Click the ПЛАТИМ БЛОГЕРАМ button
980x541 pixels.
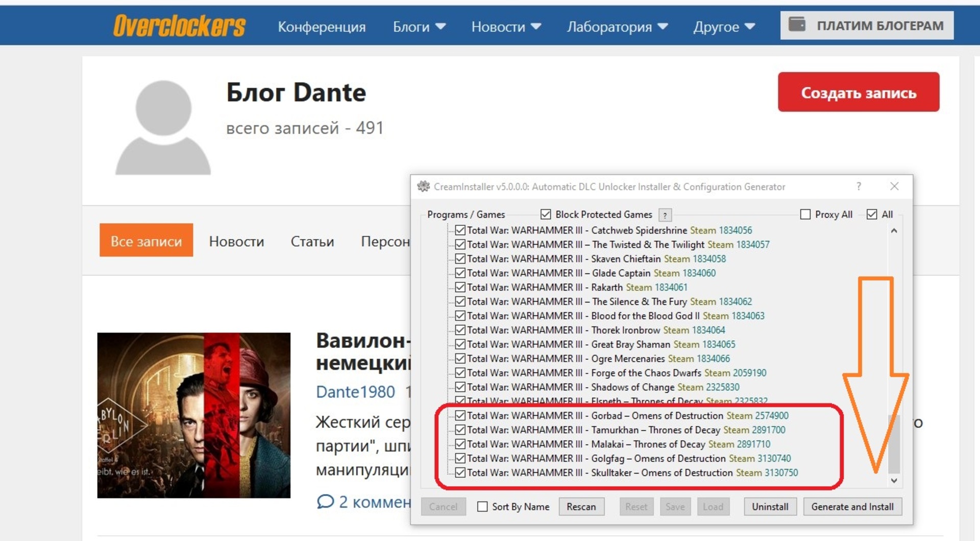pos(867,25)
